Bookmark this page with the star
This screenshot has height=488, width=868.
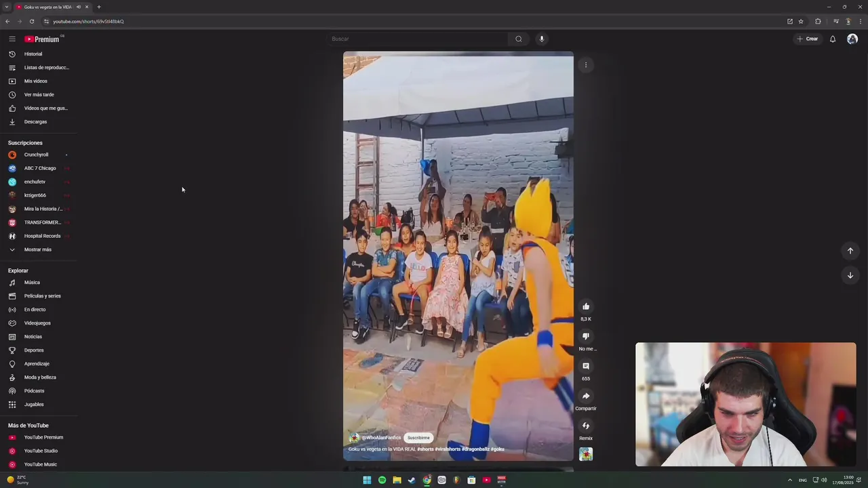pyautogui.click(x=801, y=21)
